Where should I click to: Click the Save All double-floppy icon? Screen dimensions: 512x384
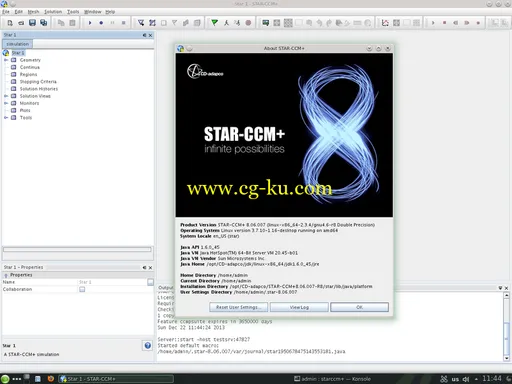point(44,23)
